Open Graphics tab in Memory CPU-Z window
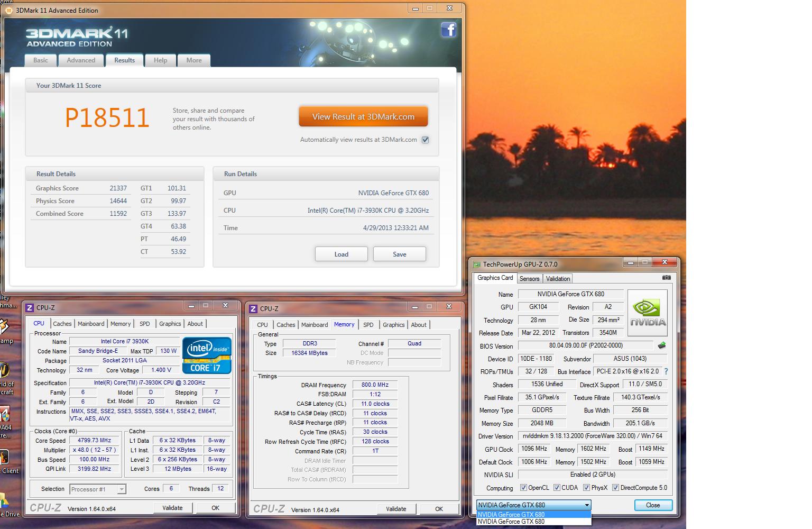This screenshot has width=812, height=529. (x=394, y=325)
